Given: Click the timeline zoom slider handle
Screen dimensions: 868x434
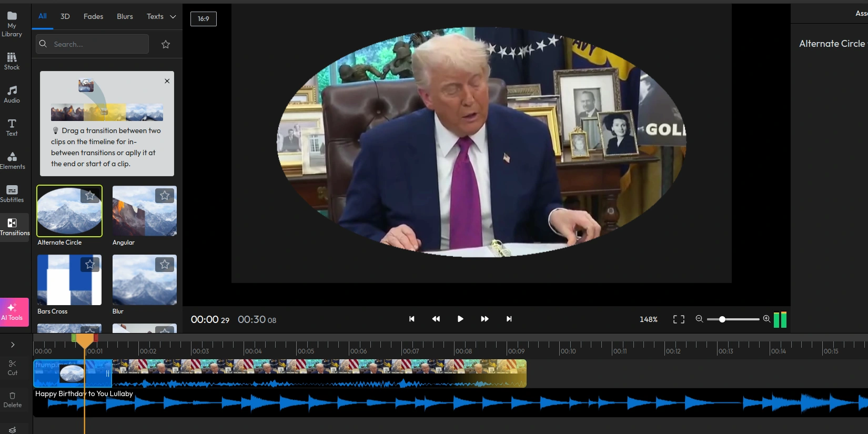Looking at the screenshot, I should point(722,319).
